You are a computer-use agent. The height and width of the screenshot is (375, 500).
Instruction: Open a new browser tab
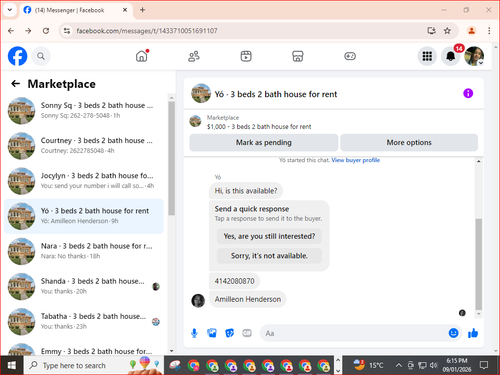click(142, 10)
